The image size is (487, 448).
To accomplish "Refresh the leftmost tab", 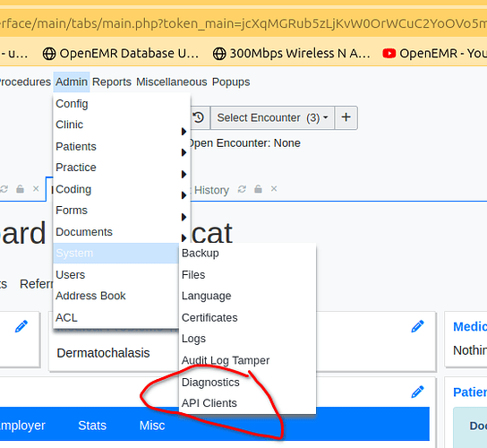I will (4, 189).
